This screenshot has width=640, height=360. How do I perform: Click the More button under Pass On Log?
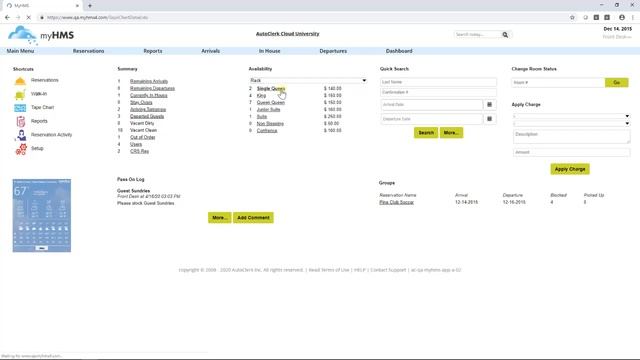220,218
